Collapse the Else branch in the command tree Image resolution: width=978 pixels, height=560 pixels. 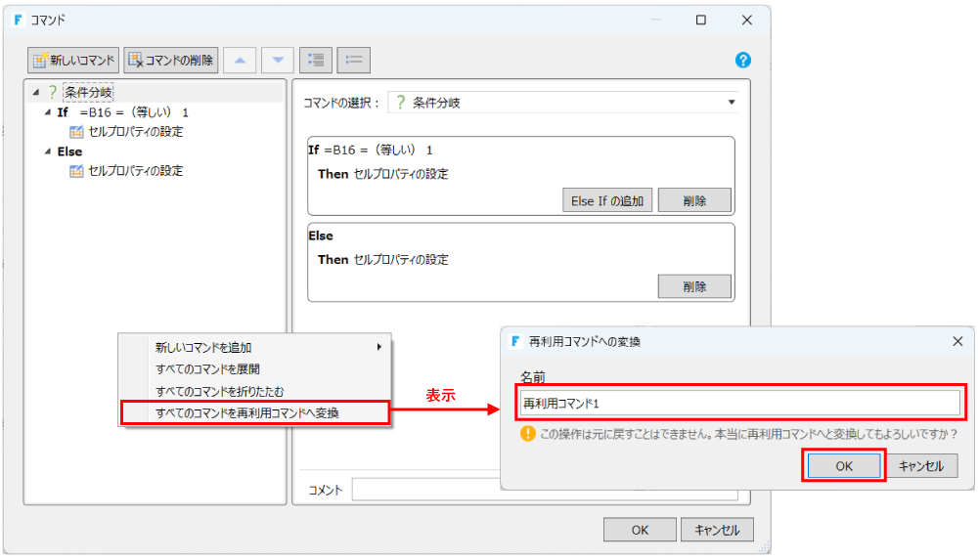(48, 152)
